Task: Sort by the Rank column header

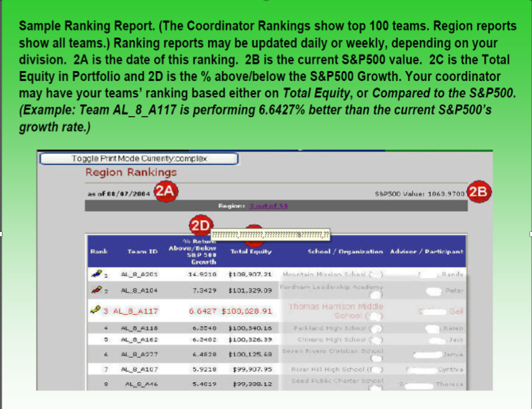Action: (x=97, y=251)
